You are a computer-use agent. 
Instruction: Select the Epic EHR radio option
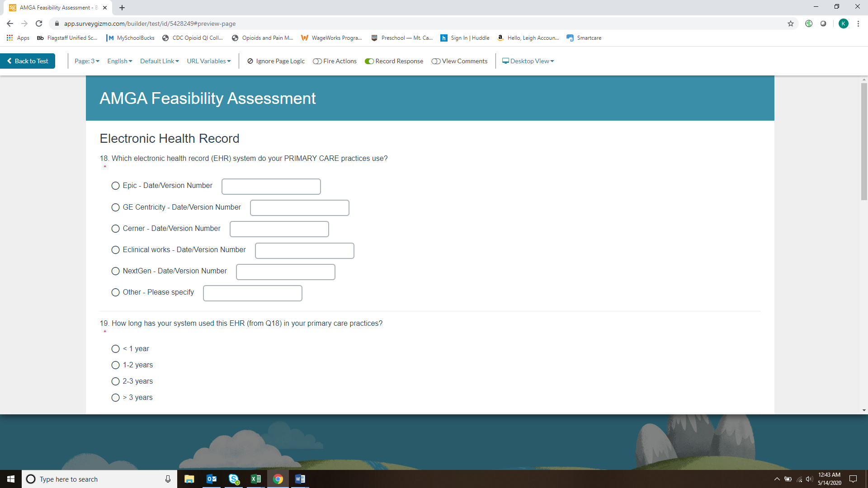(x=115, y=186)
